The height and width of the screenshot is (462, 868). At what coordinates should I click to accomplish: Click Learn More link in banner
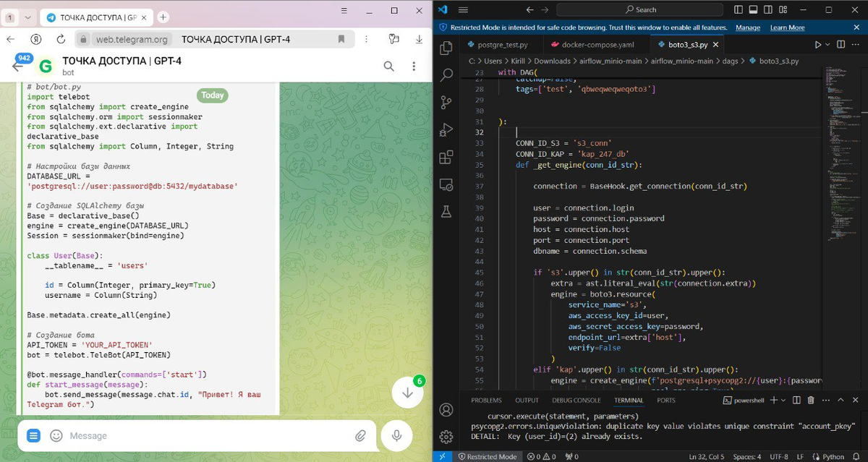coord(787,27)
